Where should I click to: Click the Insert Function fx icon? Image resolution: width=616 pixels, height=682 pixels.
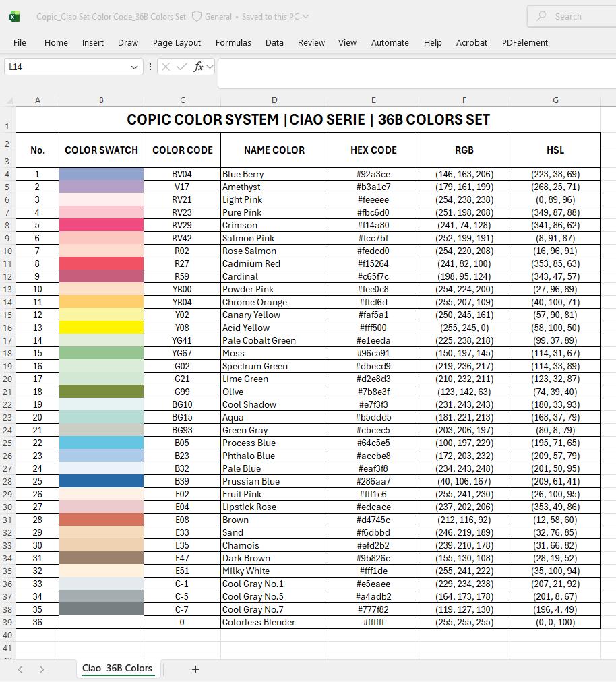click(198, 67)
